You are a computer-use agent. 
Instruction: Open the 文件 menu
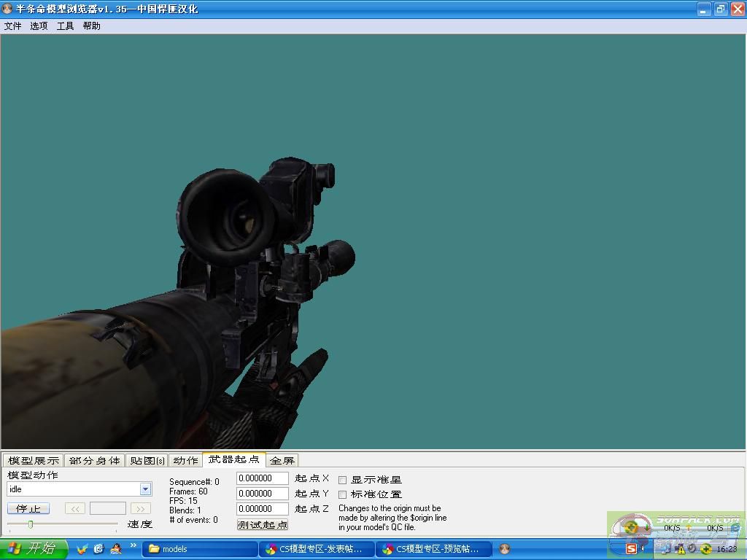[x=13, y=26]
